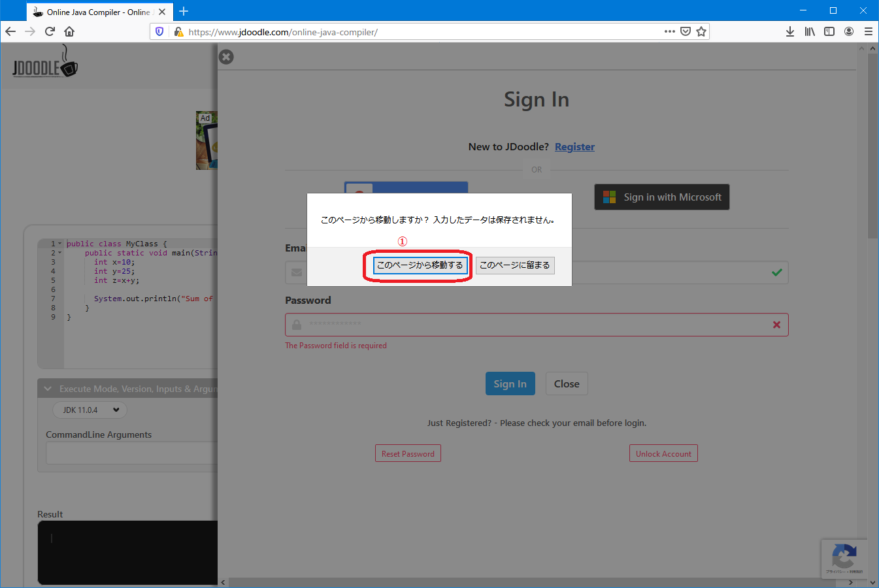The image size is (879, 588).
Task: Click the Close button beside Sign In
Action: [567, 384]
